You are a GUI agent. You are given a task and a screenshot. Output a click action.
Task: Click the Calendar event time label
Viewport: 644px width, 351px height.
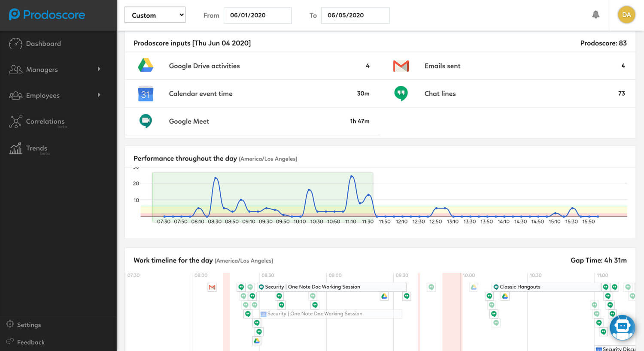[200, 94]
